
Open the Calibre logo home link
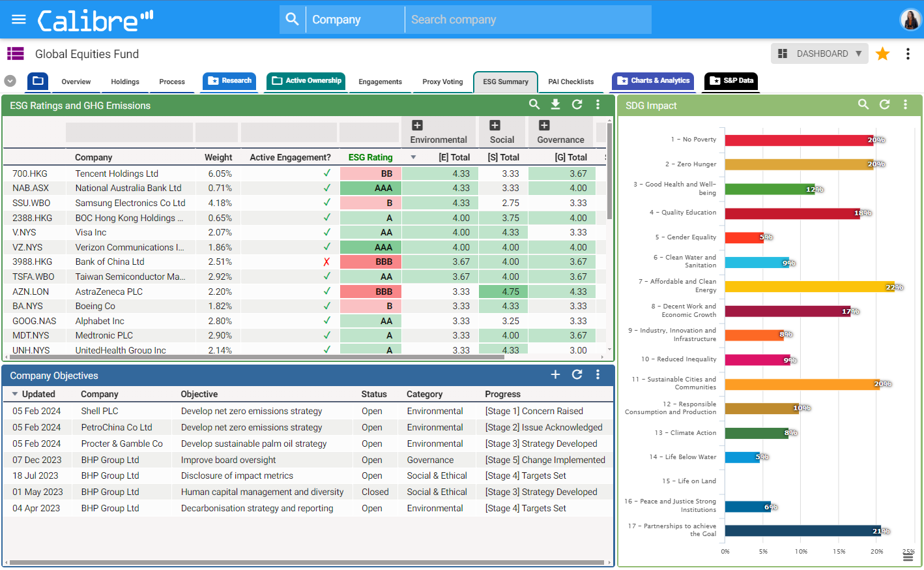point(95,20)
